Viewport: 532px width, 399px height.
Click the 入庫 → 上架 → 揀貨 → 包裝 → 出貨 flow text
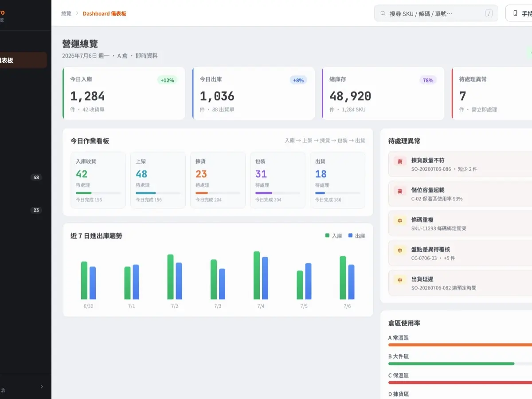(x=325, y=141)
